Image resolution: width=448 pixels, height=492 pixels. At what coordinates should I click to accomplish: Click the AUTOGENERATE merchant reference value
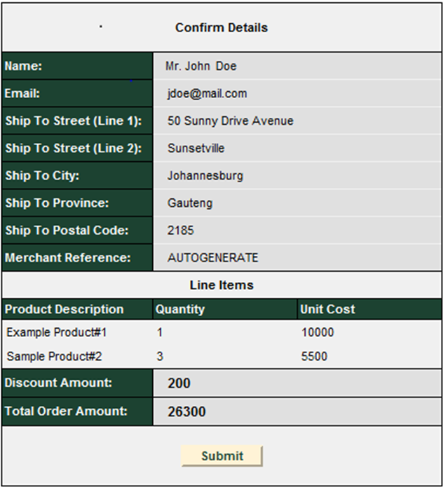tap(212, 258)
